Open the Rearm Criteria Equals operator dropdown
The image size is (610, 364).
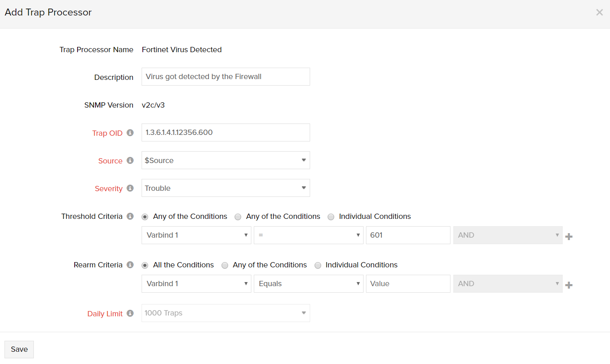308,284
